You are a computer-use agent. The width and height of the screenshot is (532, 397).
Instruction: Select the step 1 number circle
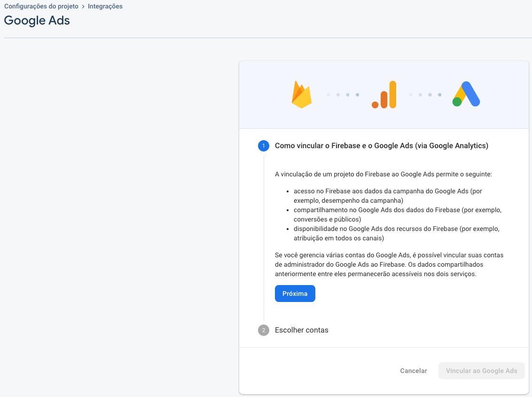(x=264, y=146)
